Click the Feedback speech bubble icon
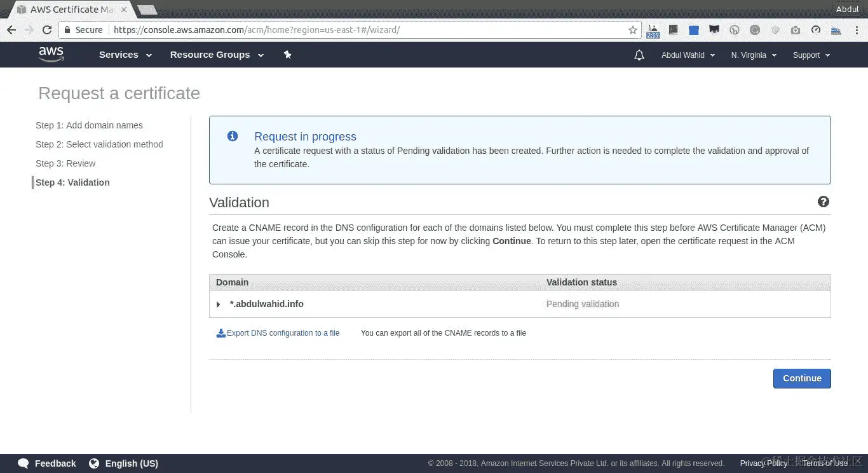868x473 pixels. [24, 463]
